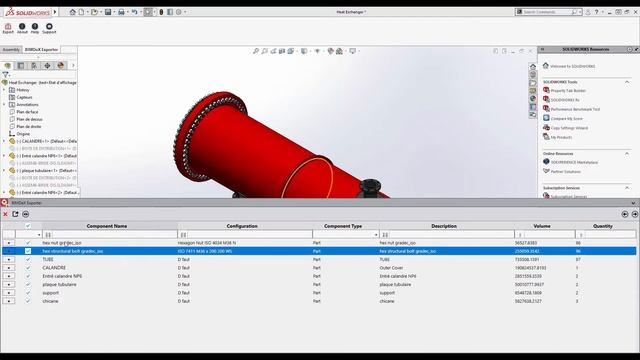The height and width of the screenshot is (360, 640).
Task: Open the Support icon in the BIMDeX ribbon
Action: (49, 28)
